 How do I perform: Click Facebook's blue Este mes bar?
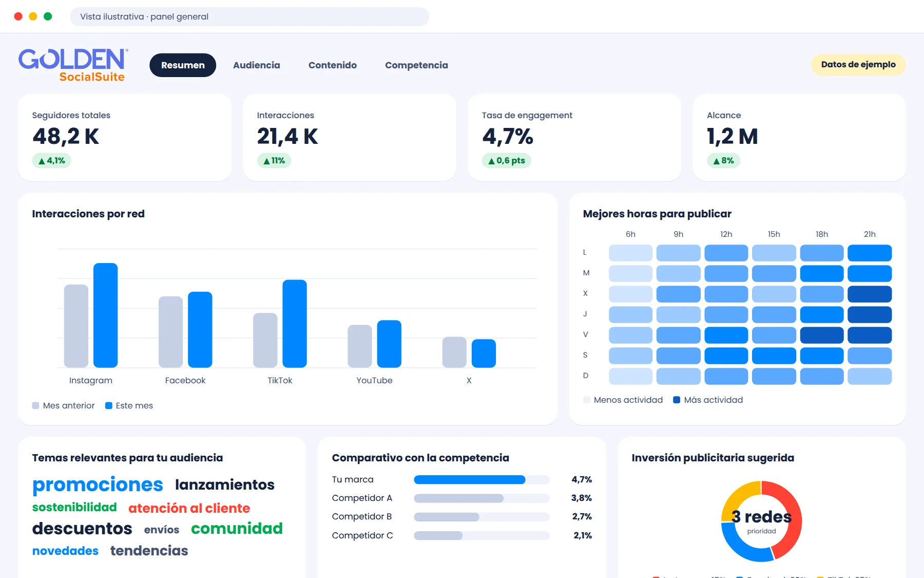[x=200, y=330]
